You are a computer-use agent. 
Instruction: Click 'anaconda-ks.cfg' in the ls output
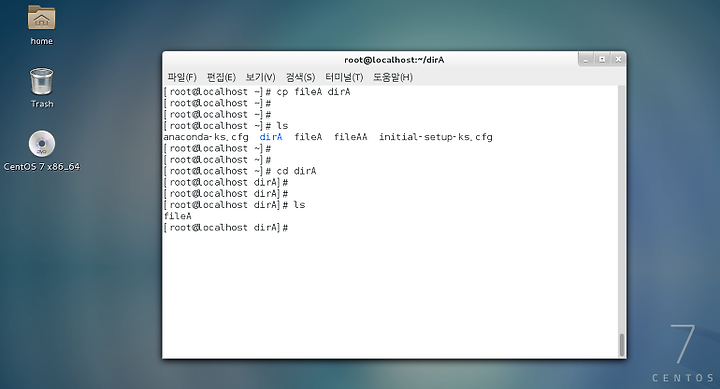[x=206, y=137]
